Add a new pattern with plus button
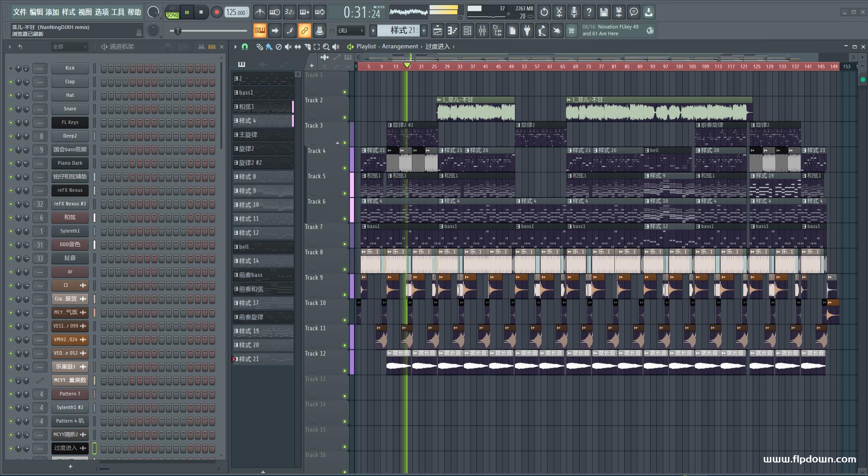868x476 pixels. point(424,31)
